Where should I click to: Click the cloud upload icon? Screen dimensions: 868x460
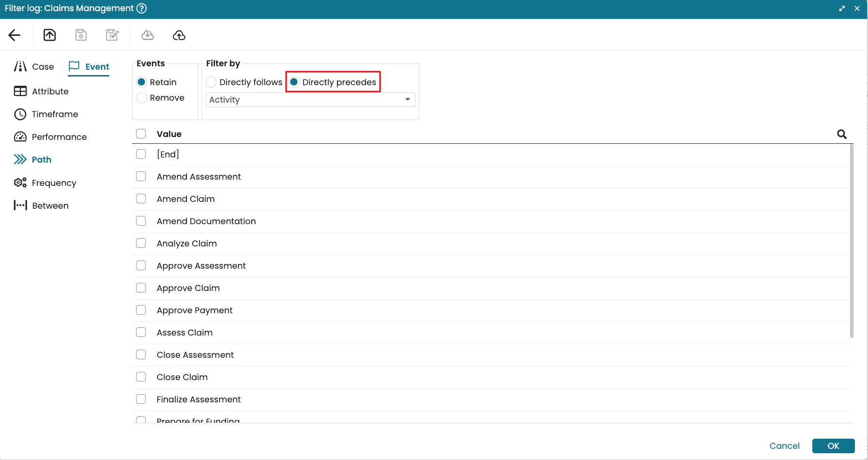(179, 35)
